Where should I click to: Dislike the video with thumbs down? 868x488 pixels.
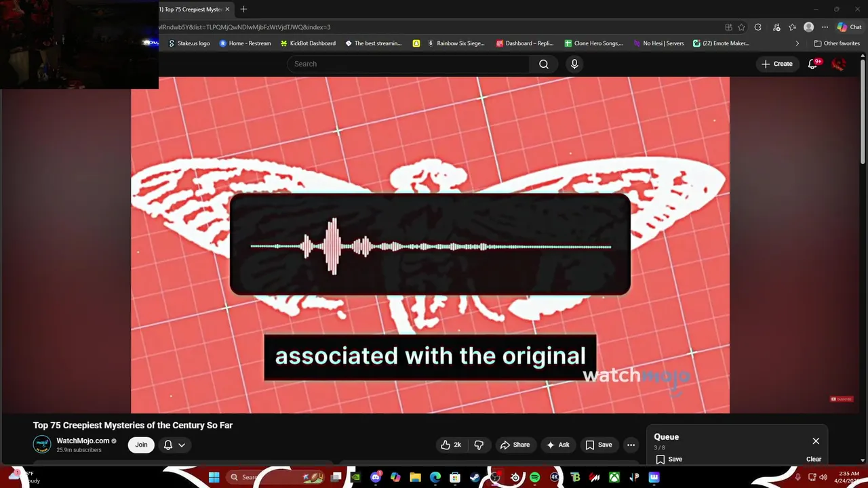479,445
